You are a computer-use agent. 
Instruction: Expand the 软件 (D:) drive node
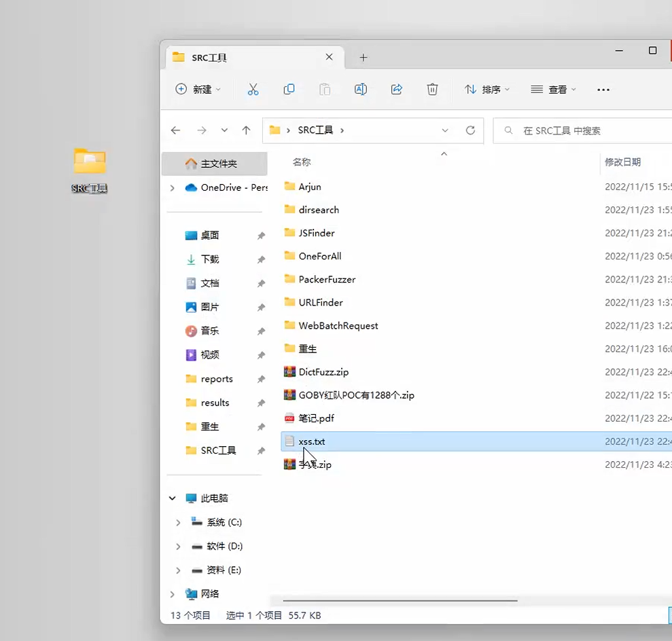178,547
